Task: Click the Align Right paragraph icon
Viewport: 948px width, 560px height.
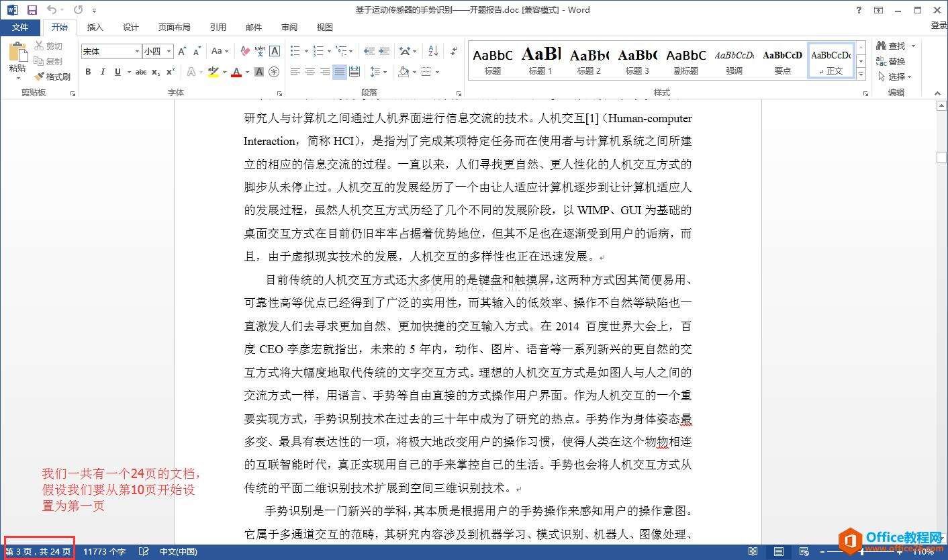Action: click(x=325, y=72)
